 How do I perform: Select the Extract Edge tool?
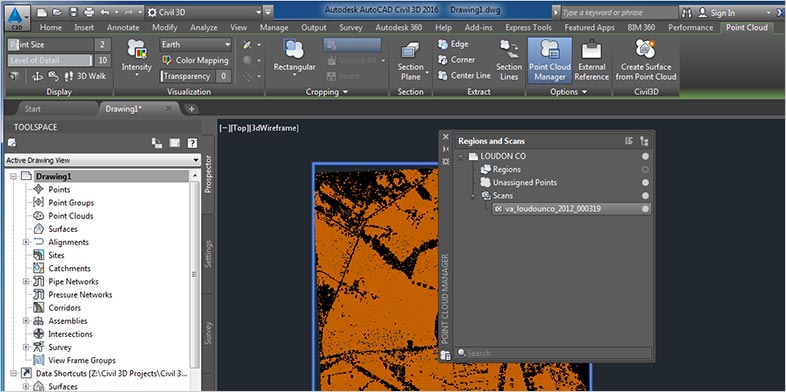(453, 45)
